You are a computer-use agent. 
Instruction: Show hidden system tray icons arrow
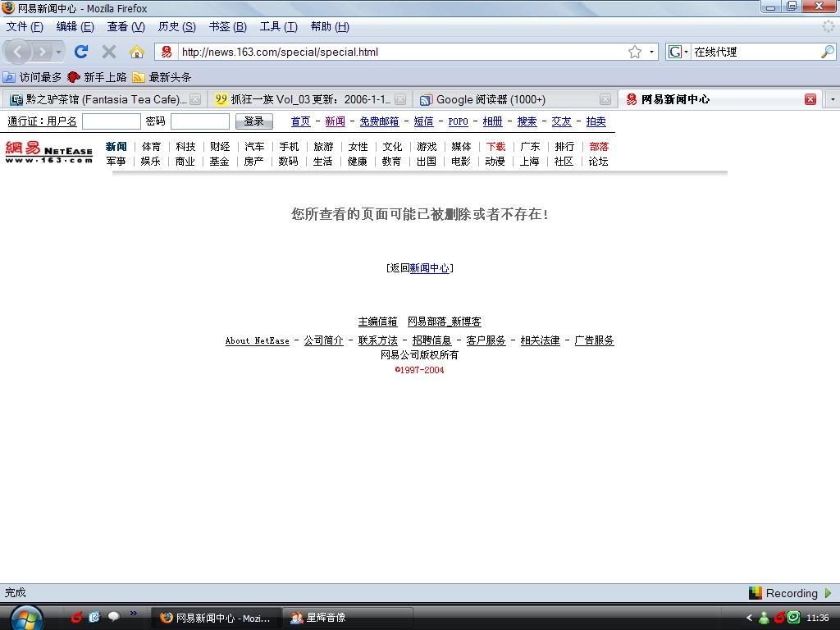coord(749,618)
